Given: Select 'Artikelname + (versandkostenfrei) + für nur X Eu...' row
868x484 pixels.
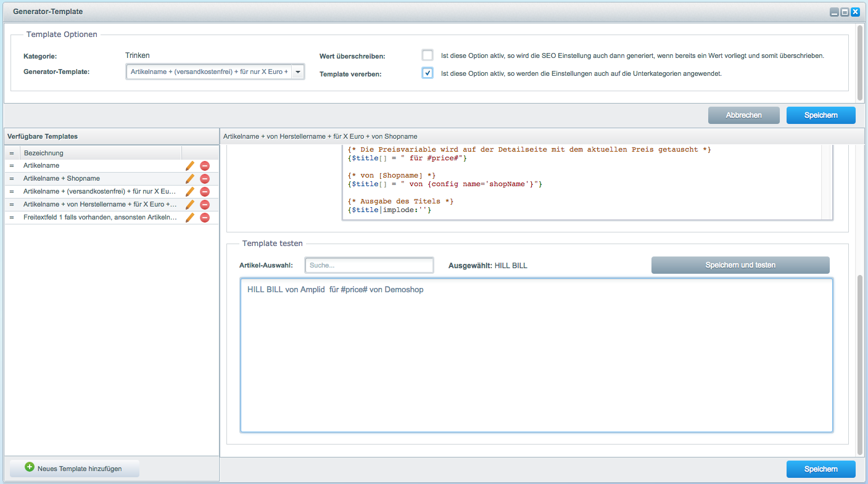Looking at the screenshot, I should pyautogui.click(x=112, y=192).
